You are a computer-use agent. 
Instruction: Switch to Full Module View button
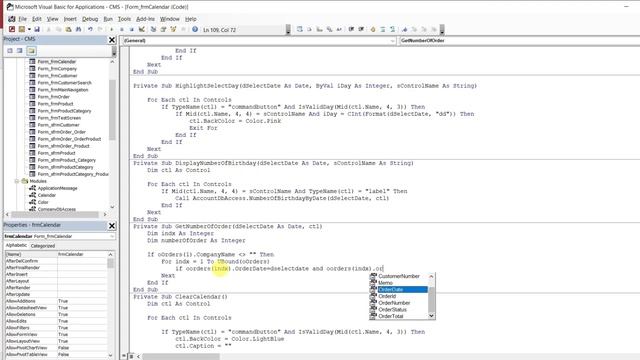(x=131, y=356)
